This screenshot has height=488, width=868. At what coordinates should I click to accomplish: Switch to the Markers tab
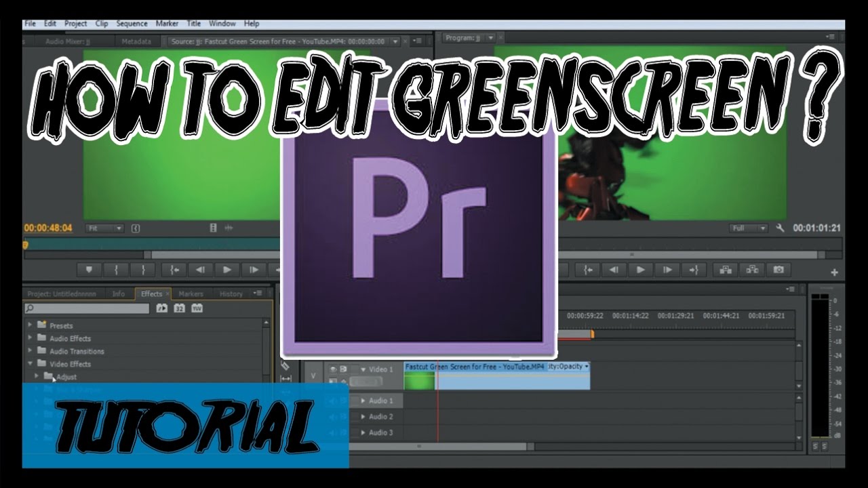191,294
